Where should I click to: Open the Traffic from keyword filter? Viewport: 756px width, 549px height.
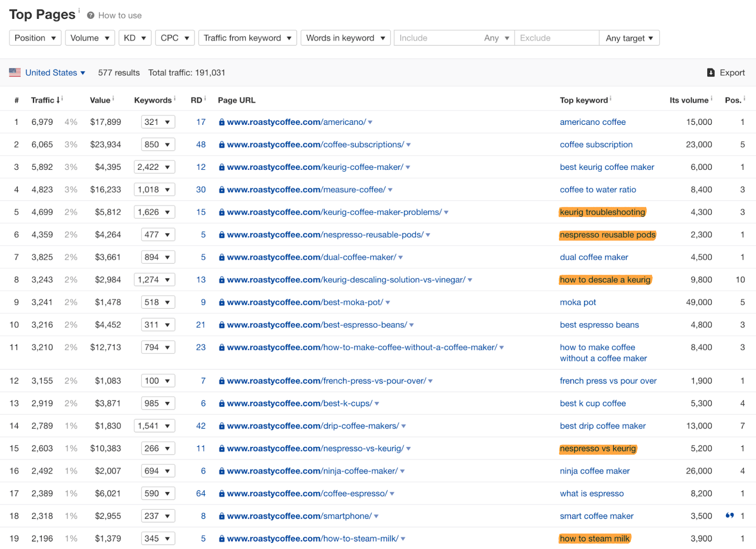[247, 38]
